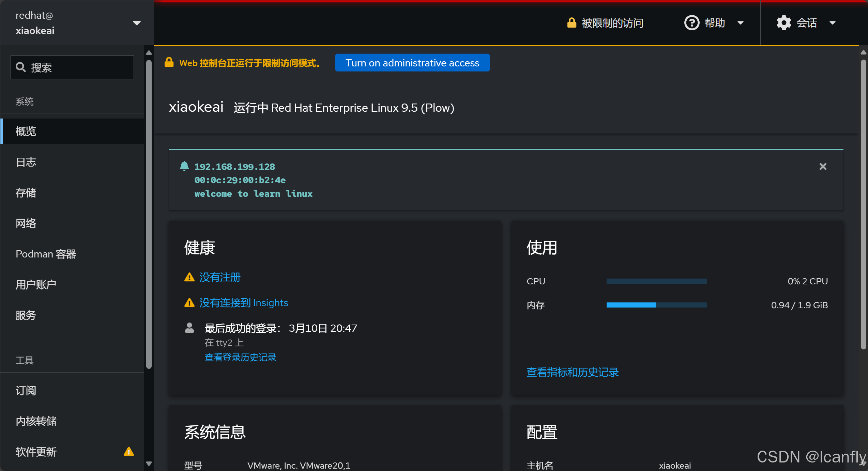Screen dimensions: 868x471
Task: Expand the redhat@xiaokeai host switcher
Action: 137,23
